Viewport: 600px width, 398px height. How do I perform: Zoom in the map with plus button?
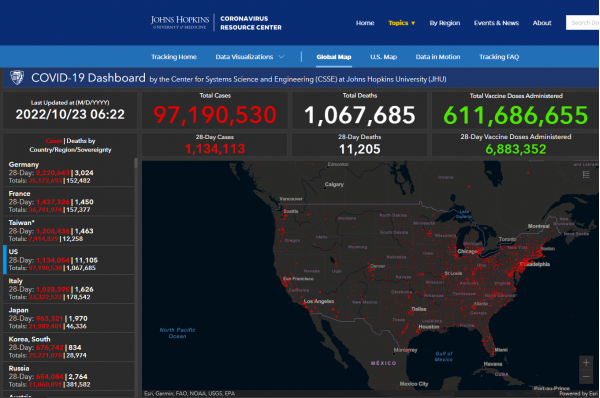tap(586, 362)
